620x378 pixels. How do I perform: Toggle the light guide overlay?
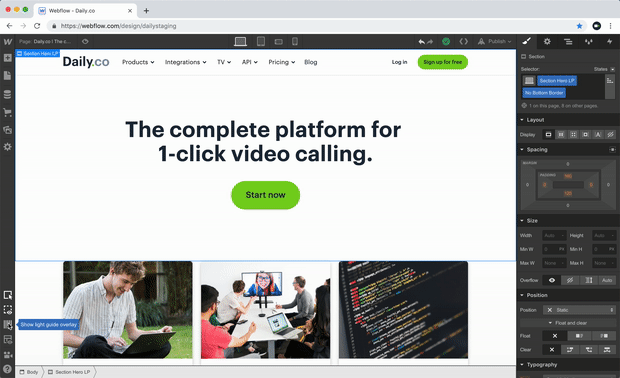tap(8, 325)
